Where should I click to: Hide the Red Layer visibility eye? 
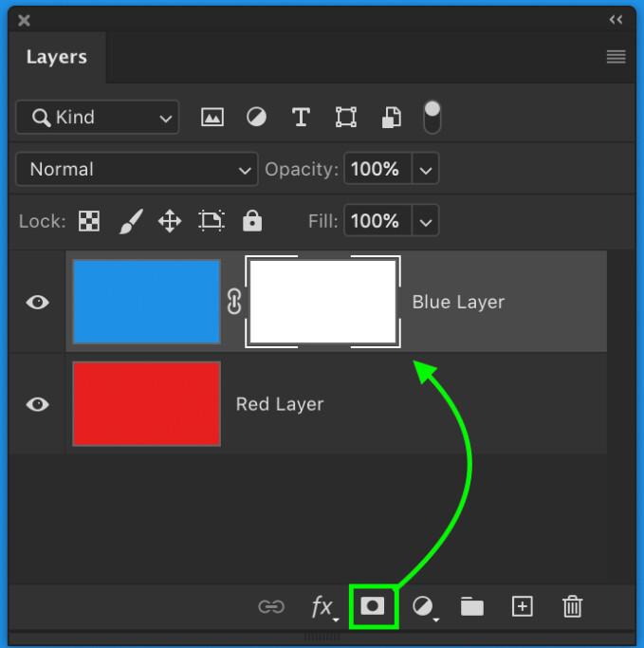click(x=38, y=404)
